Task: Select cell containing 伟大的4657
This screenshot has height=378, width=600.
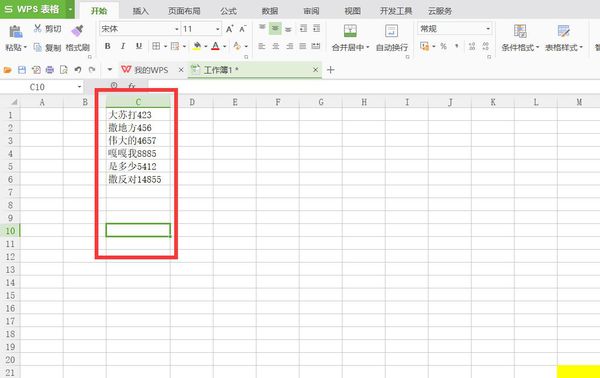Action: (x=138, y=140)
